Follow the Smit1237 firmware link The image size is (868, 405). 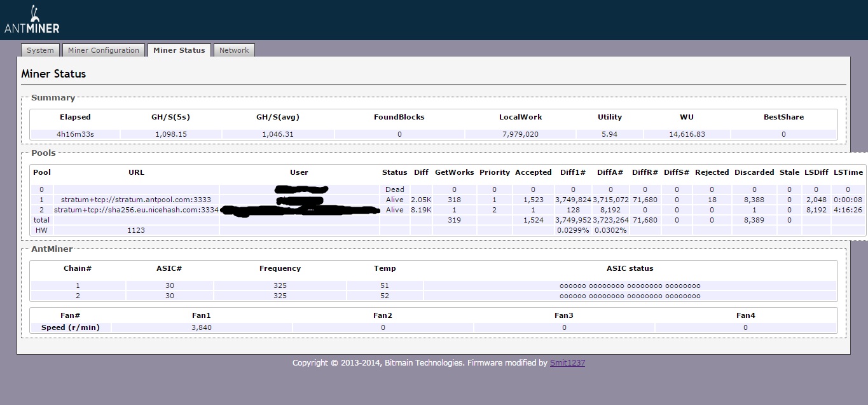tap(567, 363)
